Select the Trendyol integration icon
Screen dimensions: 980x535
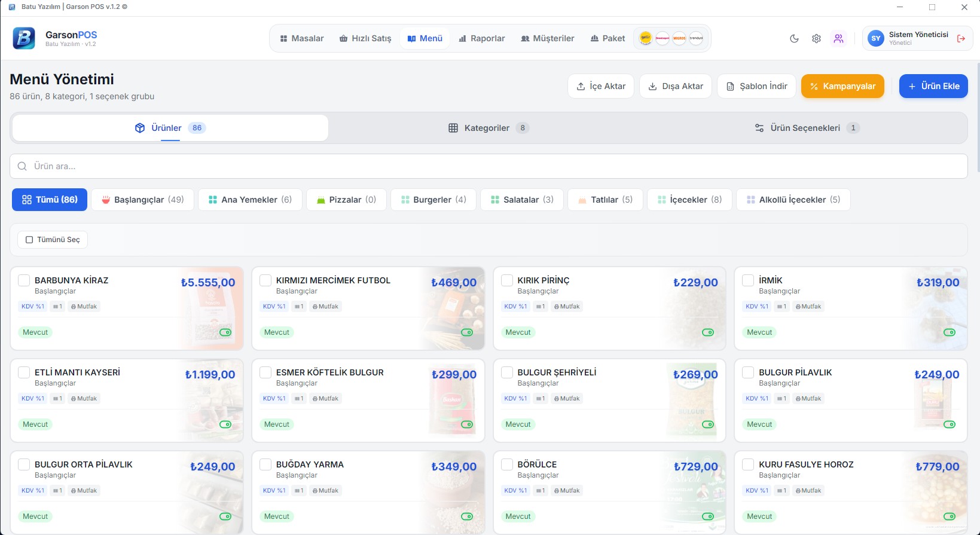696,38
